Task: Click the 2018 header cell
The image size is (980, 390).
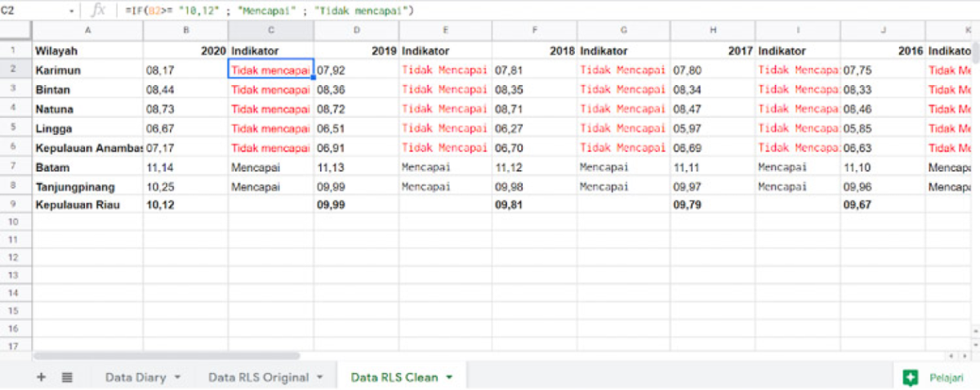Action: click(534, 51)
